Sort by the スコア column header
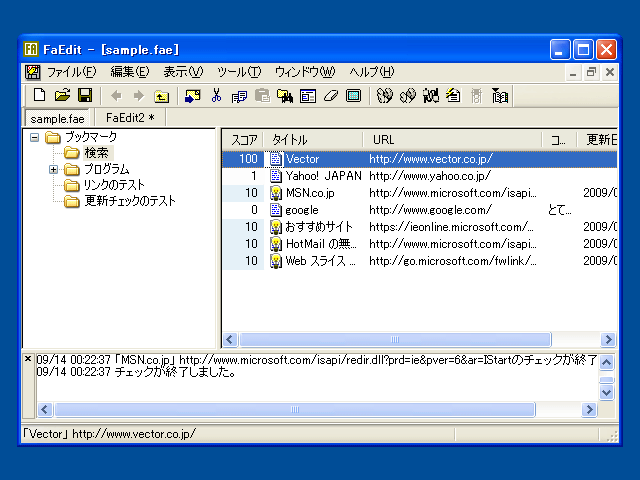 pyautogui.click(x=244, y=140)
